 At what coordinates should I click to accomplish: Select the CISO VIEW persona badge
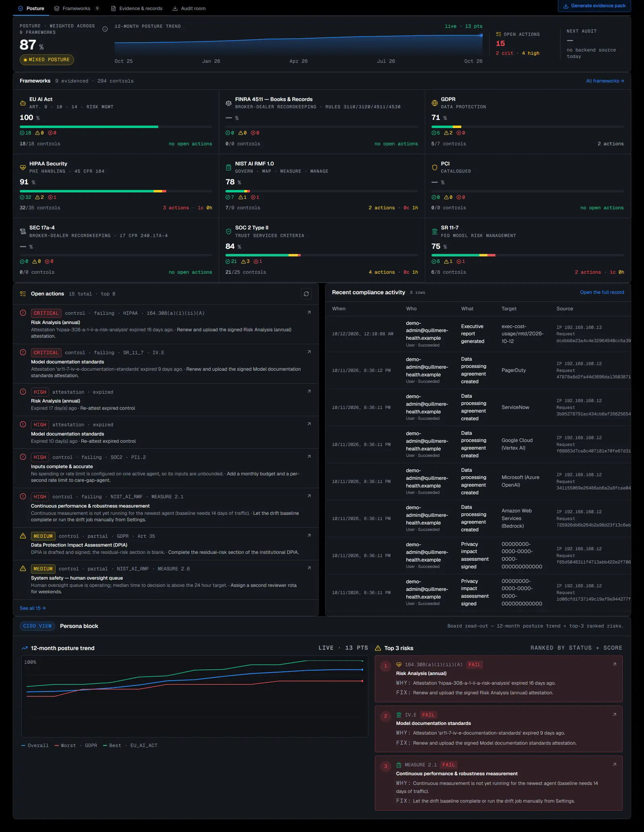click(37, 626)
